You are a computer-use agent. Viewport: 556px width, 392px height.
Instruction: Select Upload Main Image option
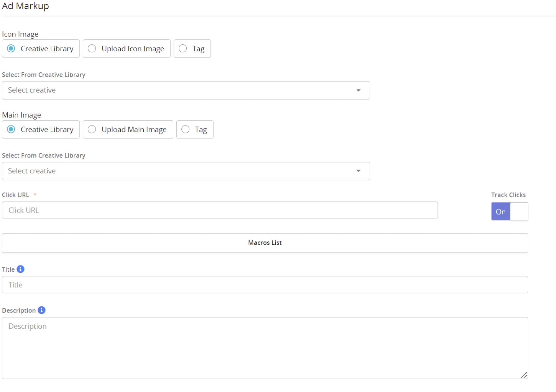pos(92,129)
